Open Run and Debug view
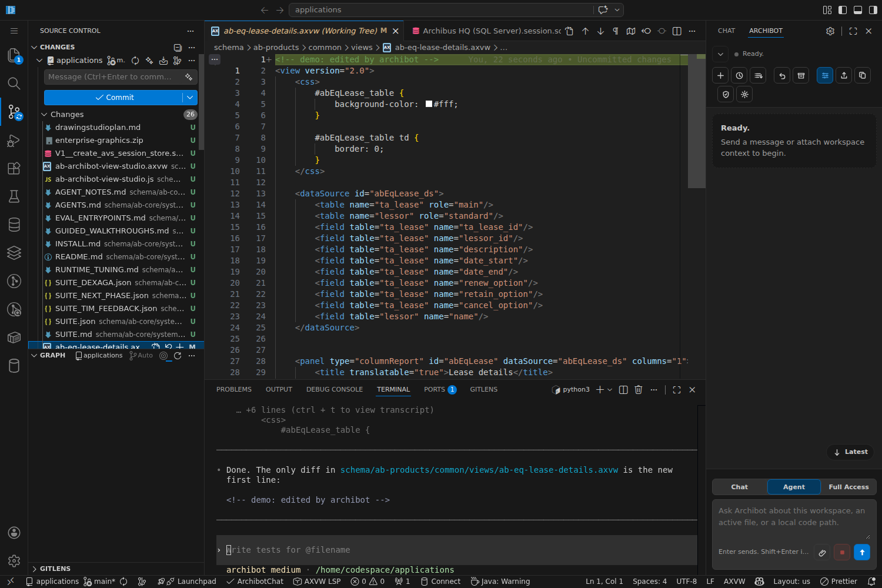The image size is (882, 588). coord(14,140)
